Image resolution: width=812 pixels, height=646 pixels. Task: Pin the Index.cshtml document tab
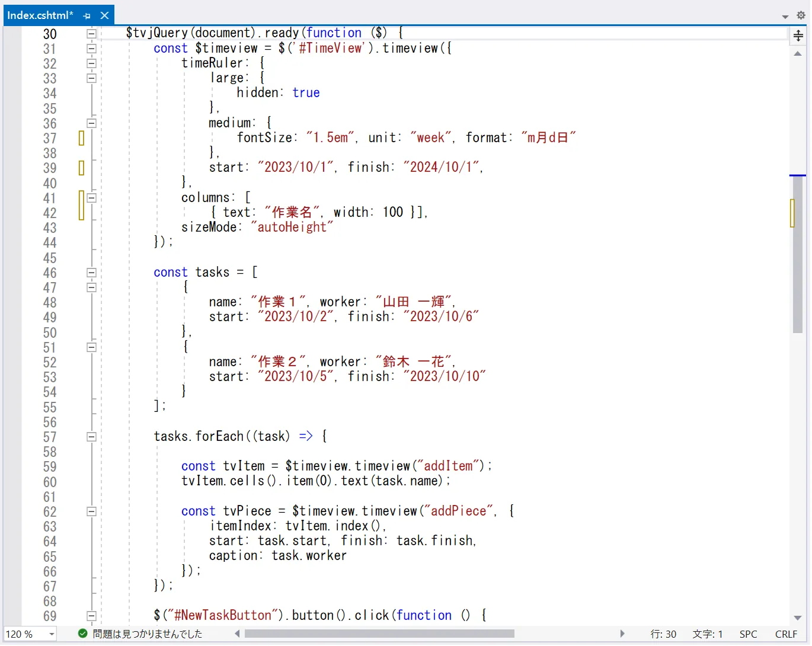[x=87, y=15]
